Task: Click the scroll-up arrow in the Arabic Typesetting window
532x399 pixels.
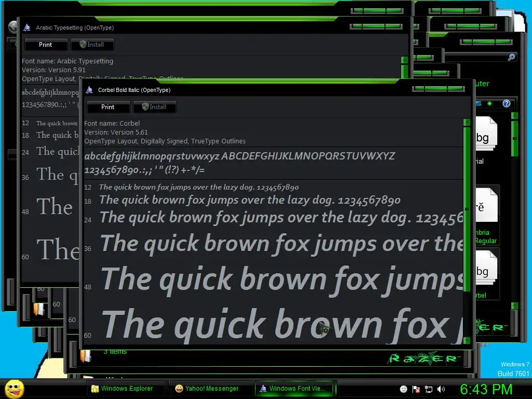Action: (404, 60)
